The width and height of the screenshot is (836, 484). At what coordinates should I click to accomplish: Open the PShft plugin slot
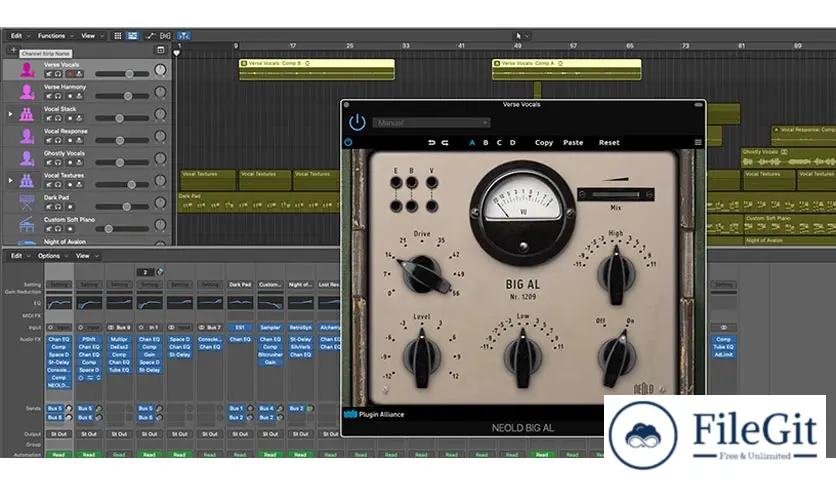click(x=89, y=339)
